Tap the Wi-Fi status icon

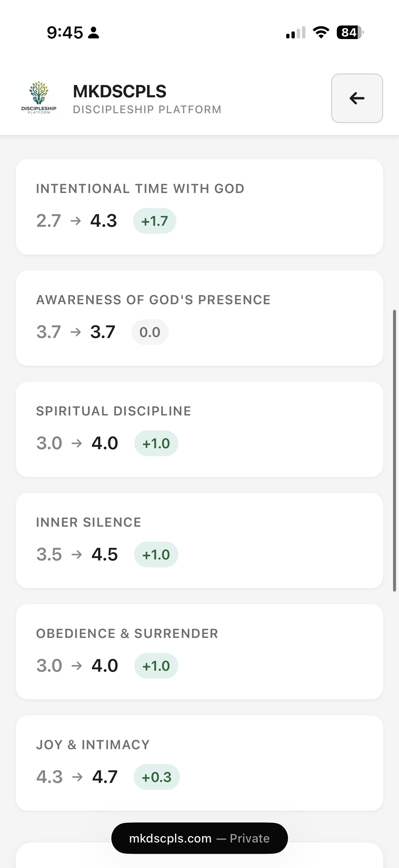pyautogui.click(x=320, y=32)
